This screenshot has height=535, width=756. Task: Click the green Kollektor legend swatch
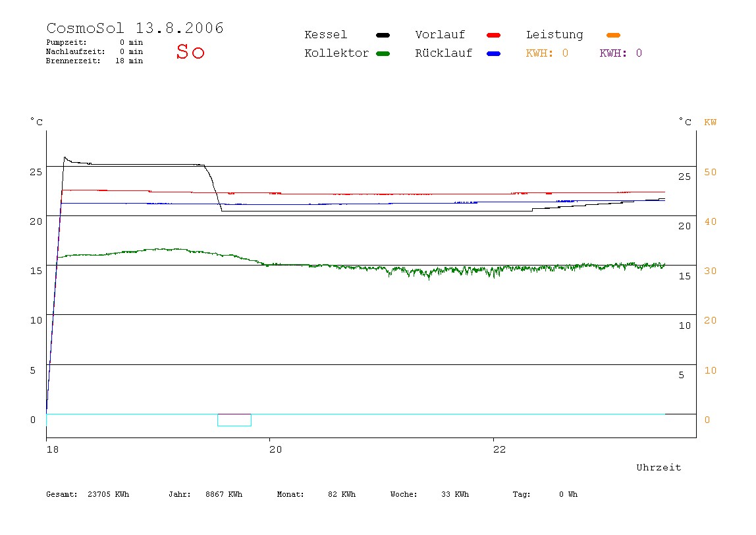(x=383, y=53)
